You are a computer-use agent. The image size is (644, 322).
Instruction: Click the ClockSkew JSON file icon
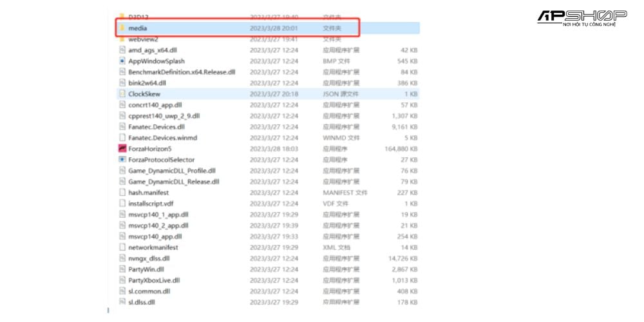click(x=122, y=94)
